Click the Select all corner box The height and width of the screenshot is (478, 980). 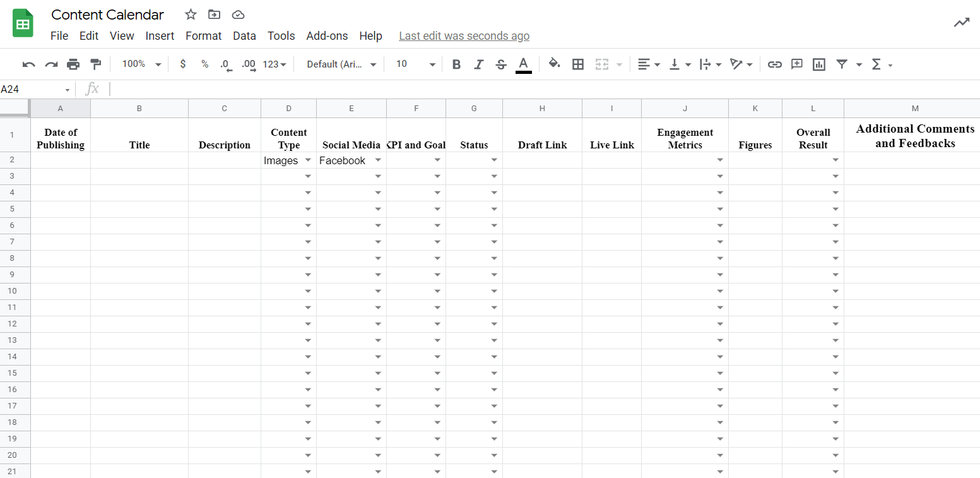(x=15, y=108)
